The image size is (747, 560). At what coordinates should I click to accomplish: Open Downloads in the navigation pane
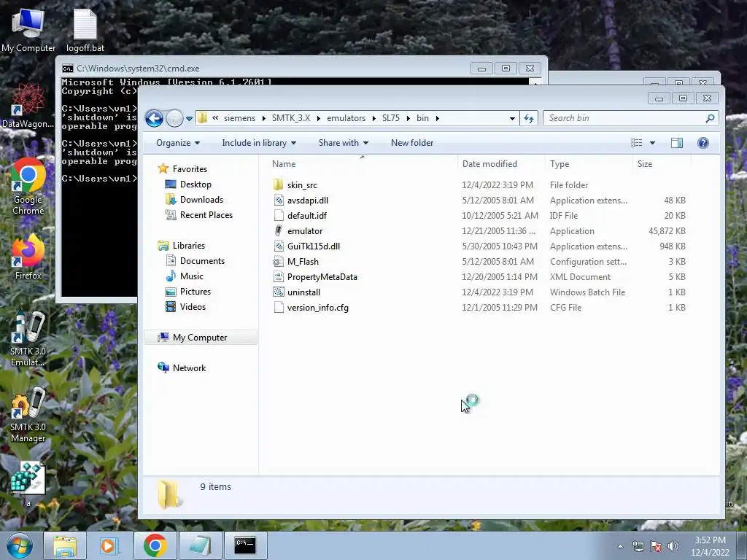click(201, 200)
